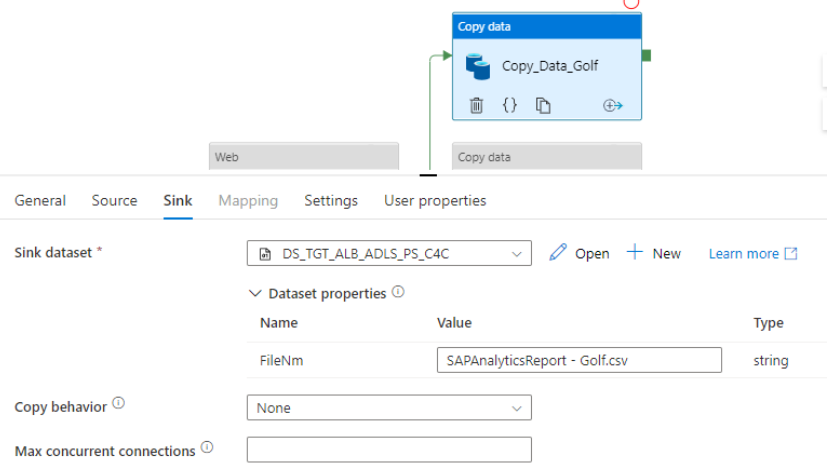View activity JSON code with braces icon
The width and height of the screenshot is (836, 474).
(x=510, y=105)
